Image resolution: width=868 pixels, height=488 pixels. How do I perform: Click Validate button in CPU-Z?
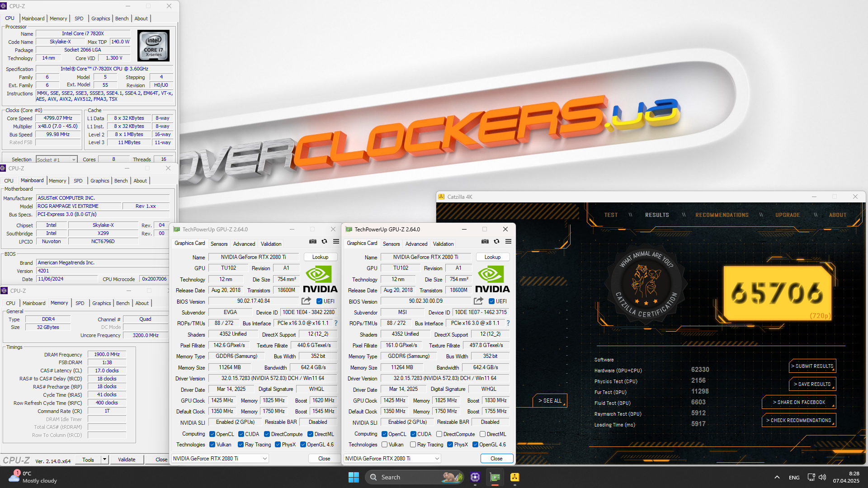[127, 460]
